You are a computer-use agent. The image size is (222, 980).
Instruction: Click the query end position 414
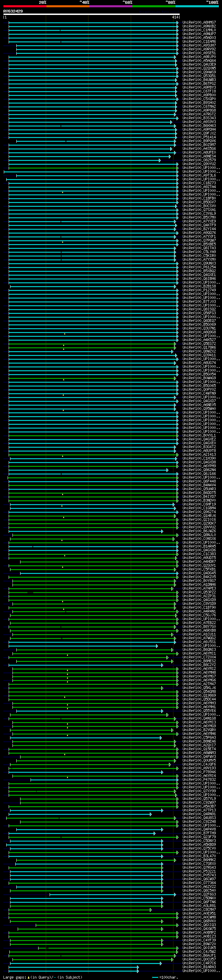(x=175, y=17)
